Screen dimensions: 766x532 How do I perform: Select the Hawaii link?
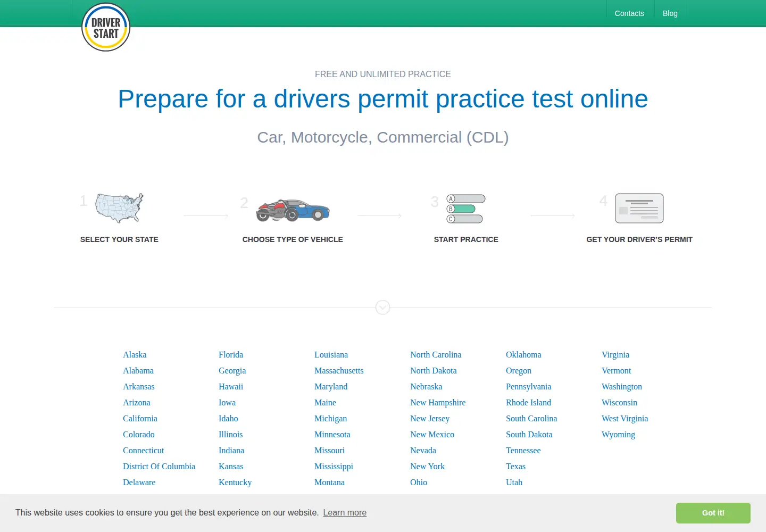tap(231, 387)
